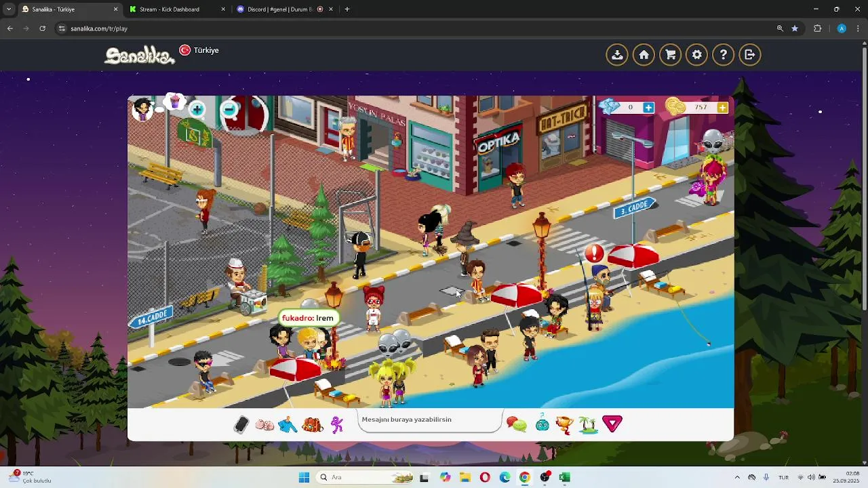Go to home via the house icon

[x=644, y=55]
